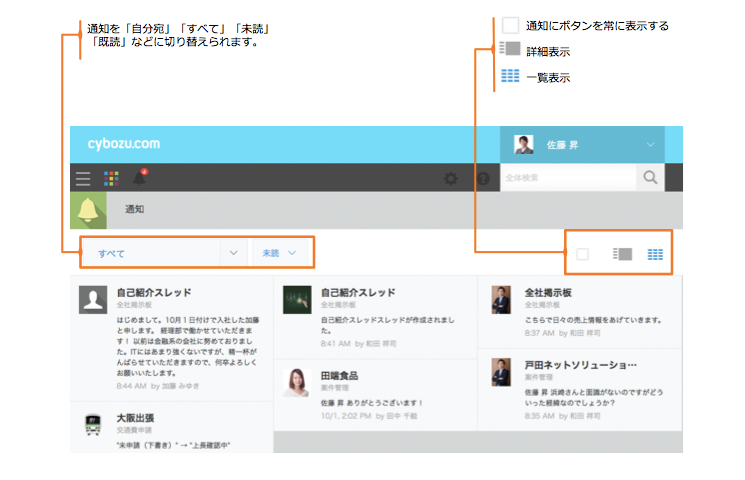This screenshot has height=480, width=745.
Task: Switch to detailed view icon
Action: pyautogui.click(x=623, y=254)
